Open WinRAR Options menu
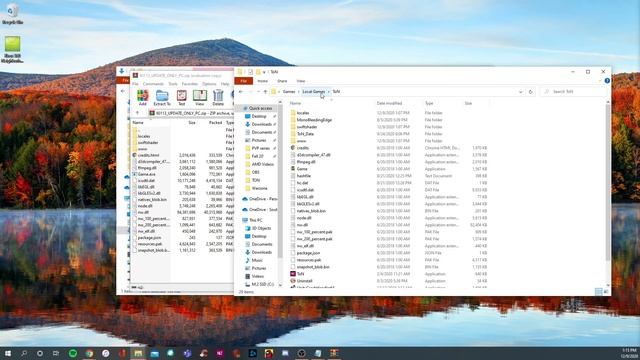Image resolution: width=640 pixels, height=360 pixels. tap(209, 84)
